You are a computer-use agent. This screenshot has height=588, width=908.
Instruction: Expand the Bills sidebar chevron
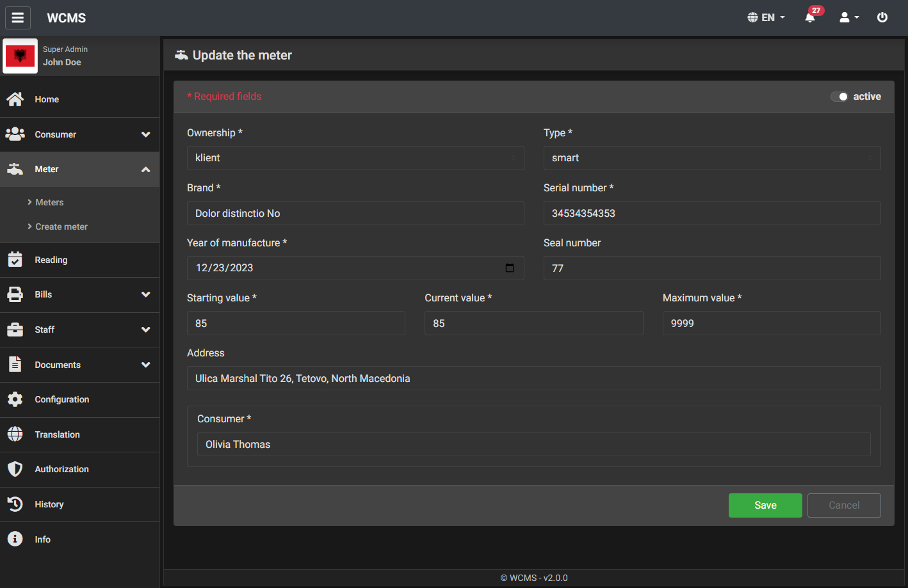(x=146, y=294)
